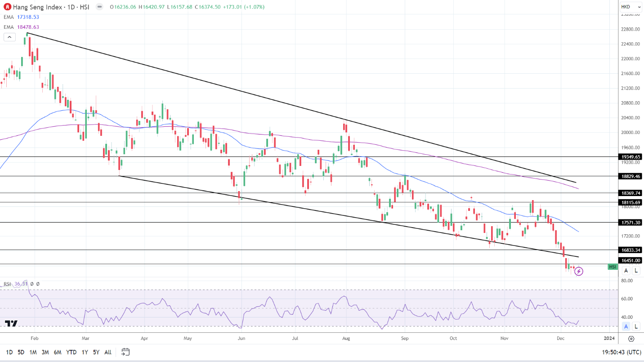
Task: Click the Jun label on time axis
Action: click(x=241, y=338)
